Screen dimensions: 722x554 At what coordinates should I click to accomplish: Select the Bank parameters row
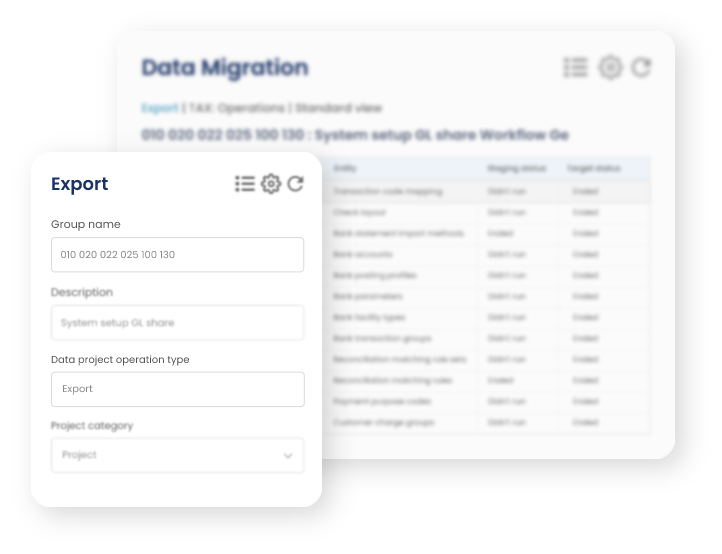(486, 296)
